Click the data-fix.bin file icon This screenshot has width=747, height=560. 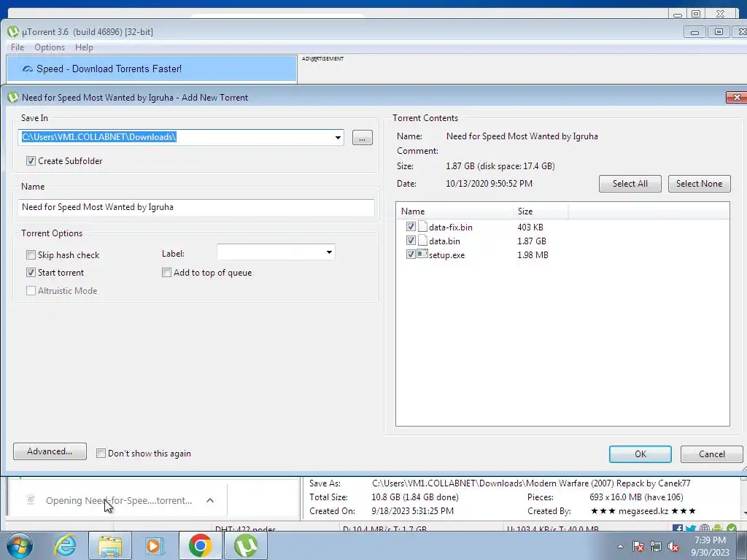tap(422, 227)
